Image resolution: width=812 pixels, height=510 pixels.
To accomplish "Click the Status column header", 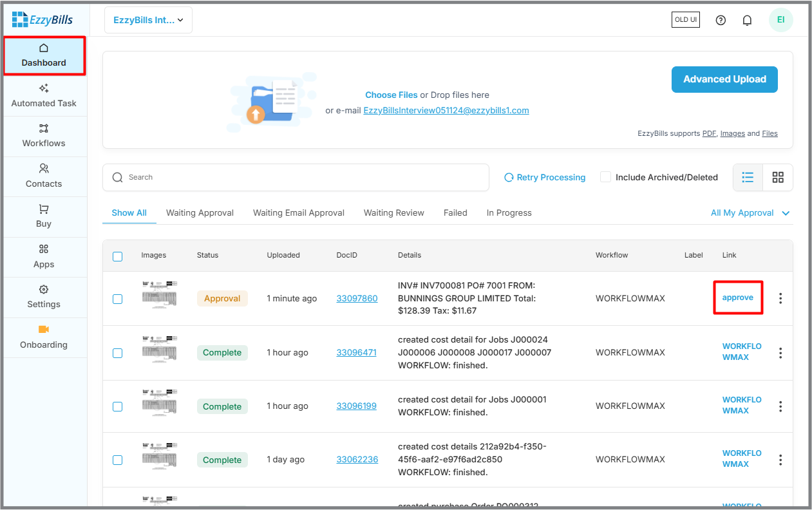I will pyautogui.click(x=207, y=255).
